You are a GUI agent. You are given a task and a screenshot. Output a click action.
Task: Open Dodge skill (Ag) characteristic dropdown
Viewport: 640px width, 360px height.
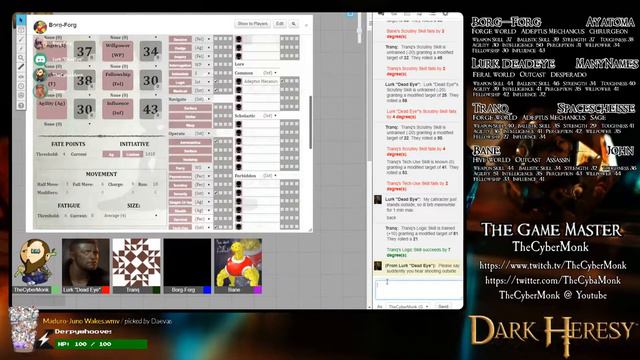pyautogui.click(x=202, y=48)
